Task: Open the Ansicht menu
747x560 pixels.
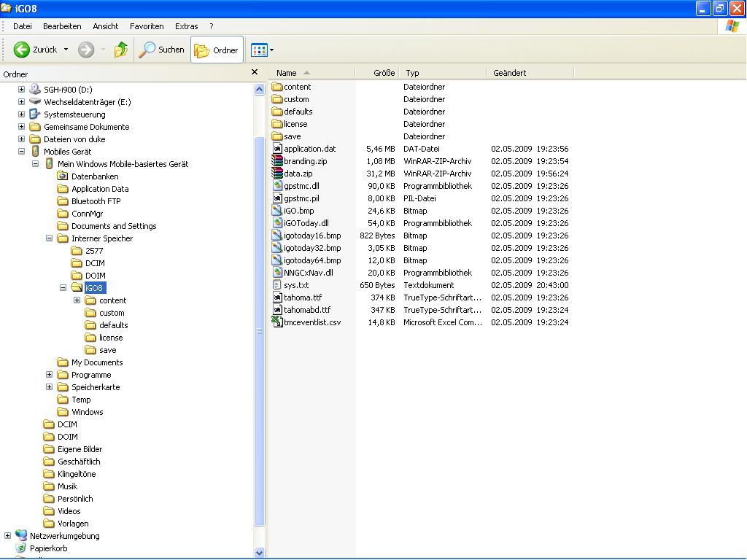Action: pyautogui.click(x=105, y=26)
